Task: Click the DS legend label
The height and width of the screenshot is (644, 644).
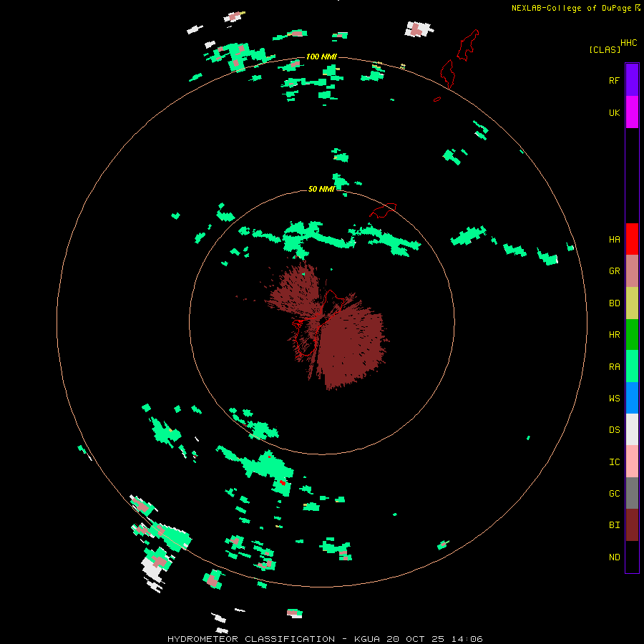Action: tap(614, 430)
